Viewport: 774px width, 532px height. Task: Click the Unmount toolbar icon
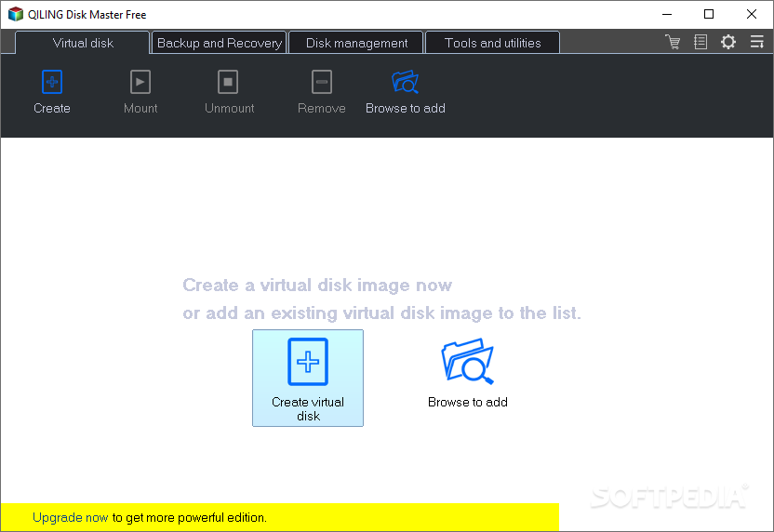(228, 82)
